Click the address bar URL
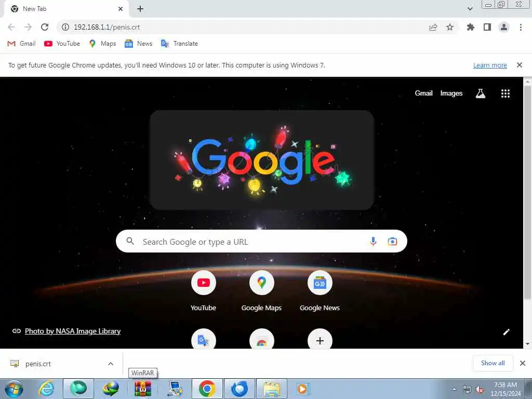Image resolution: width=532 pixels, height=399 pixels. pos(107,27)
